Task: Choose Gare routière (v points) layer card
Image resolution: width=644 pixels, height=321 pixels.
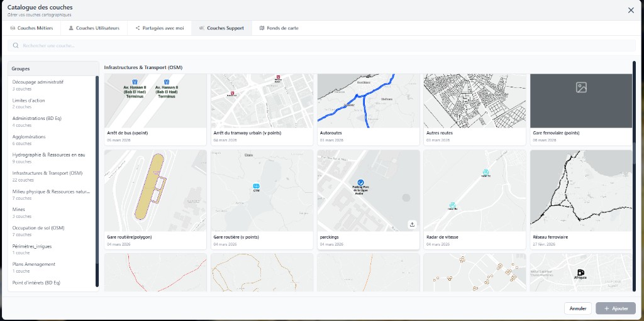Action: point(262,200)
